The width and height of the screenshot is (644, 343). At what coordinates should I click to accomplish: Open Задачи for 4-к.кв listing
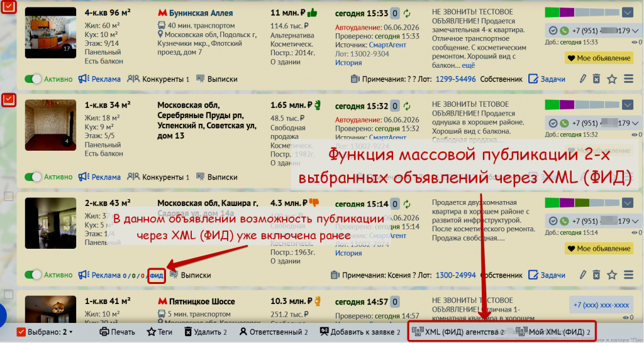tap(547, 79)
